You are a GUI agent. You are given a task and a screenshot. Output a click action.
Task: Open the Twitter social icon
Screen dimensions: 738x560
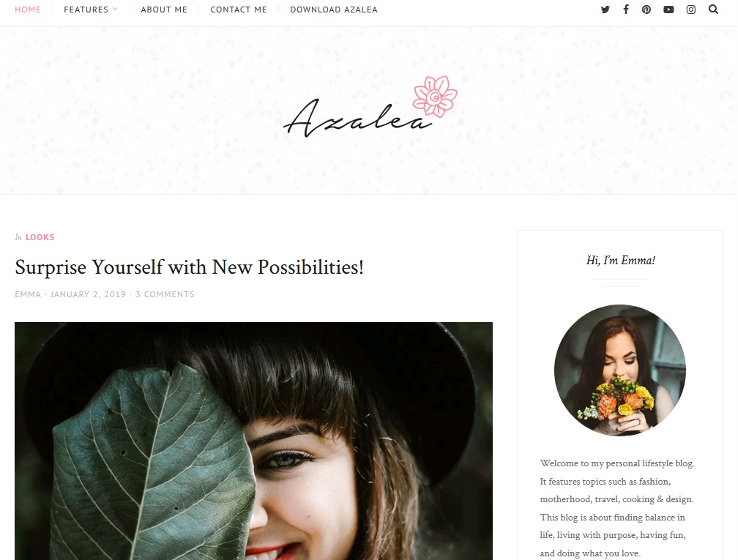(605, 10)
